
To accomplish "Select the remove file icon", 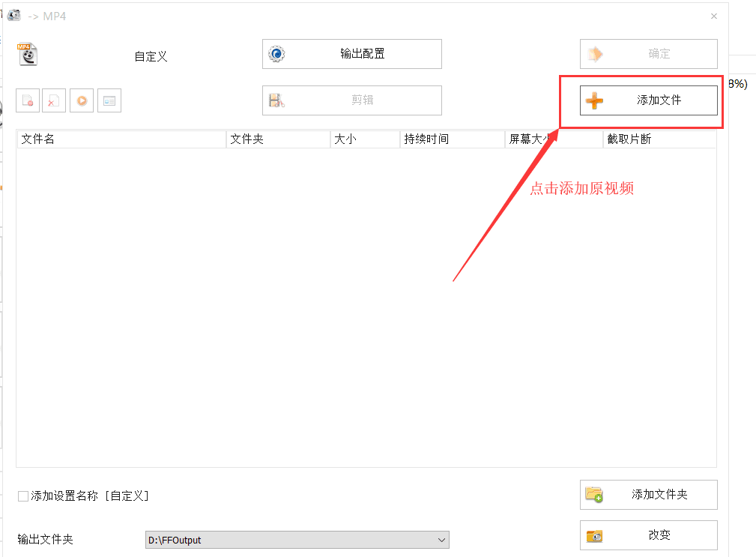I will coord(28,100).
